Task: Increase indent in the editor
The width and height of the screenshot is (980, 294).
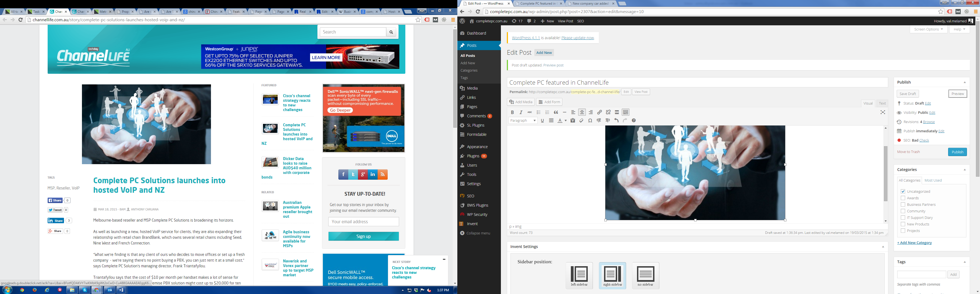Action: [608, 121]
